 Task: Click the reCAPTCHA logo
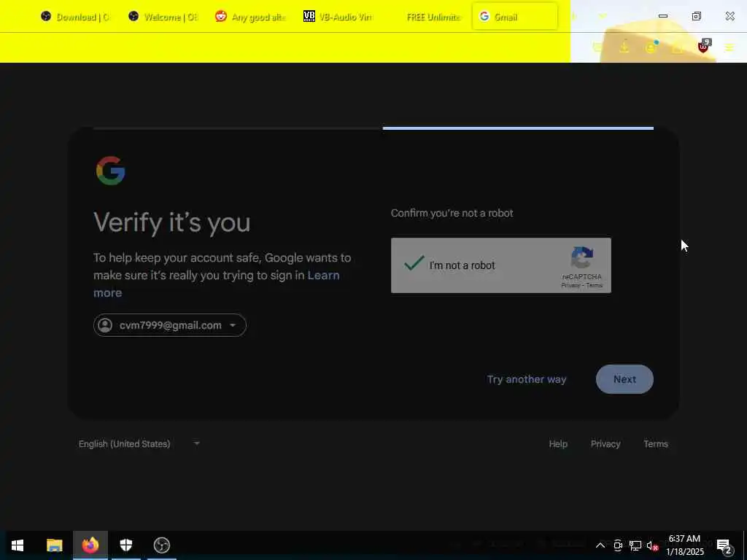tap(581, 257)
